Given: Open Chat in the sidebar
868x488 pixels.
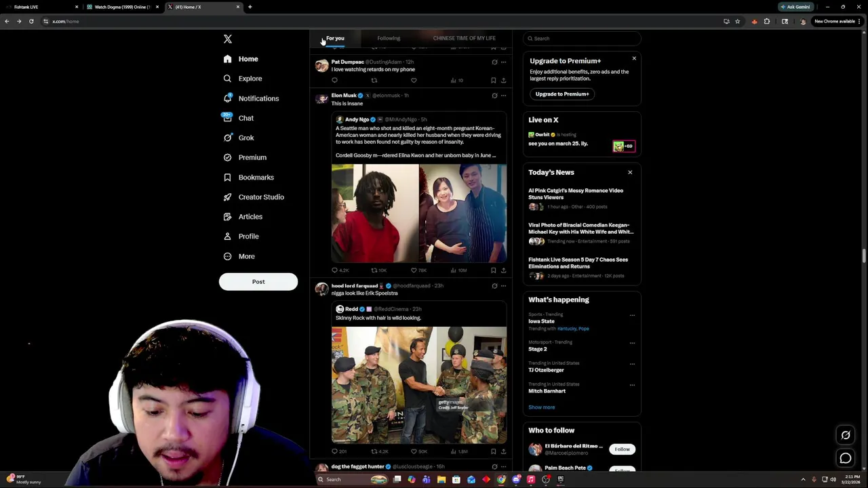Looking at the screenshot, I should coord(238,118).
